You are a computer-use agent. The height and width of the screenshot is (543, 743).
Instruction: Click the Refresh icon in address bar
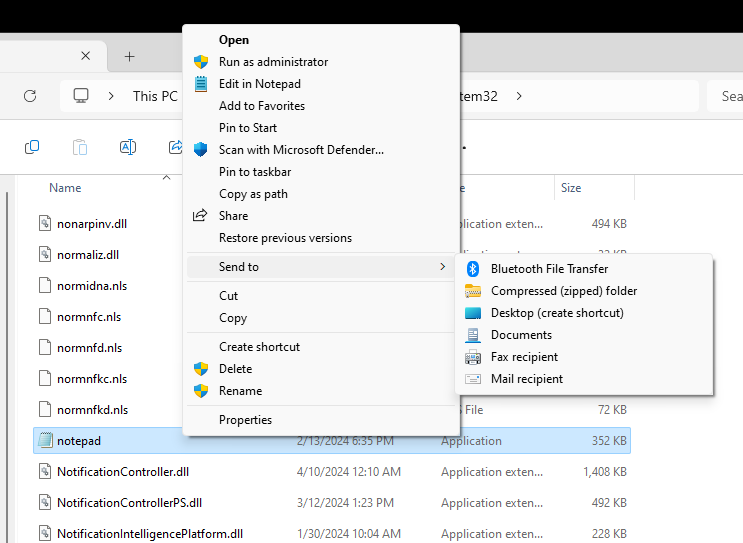click(30, 96)
